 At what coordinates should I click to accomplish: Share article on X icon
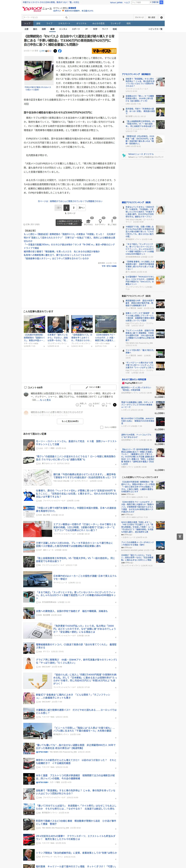55,51
